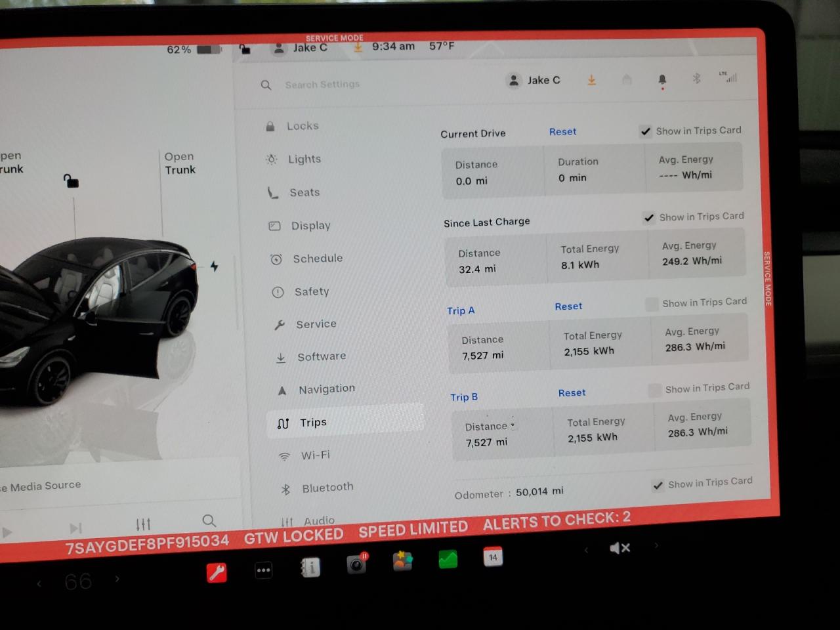Tap the software update download arrow in status bar
Screen dimensions: 840x630
pyautogui.click(x=592, y=79)
